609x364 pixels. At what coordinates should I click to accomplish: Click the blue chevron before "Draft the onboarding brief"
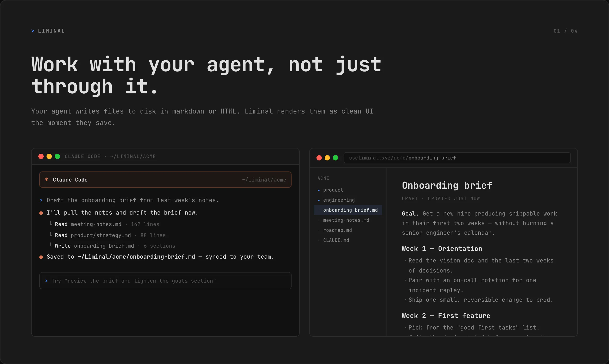pyautogui.click(x=41, y=200)
